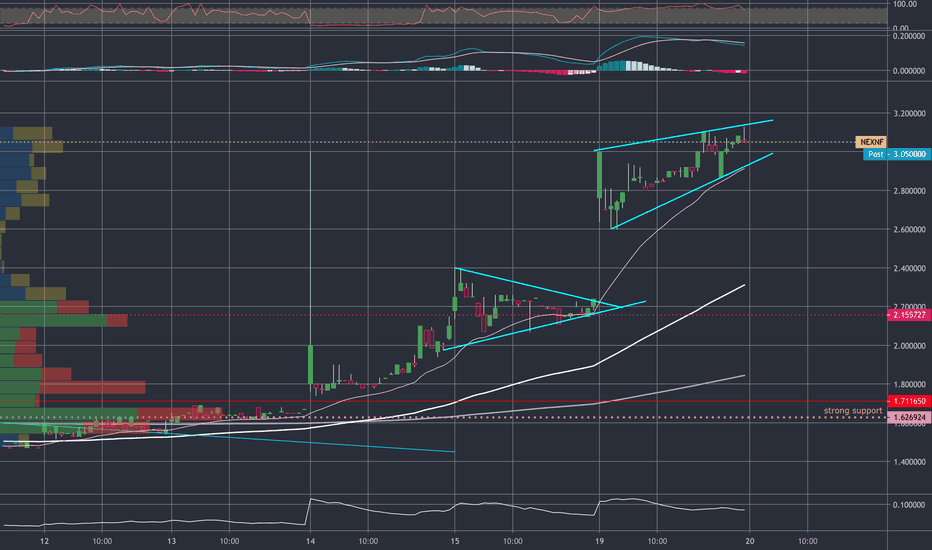Viewport: 932px width, 550px height.
Task: Click the 0.200000 MACD scale label
Action: (x=909, y=36)
